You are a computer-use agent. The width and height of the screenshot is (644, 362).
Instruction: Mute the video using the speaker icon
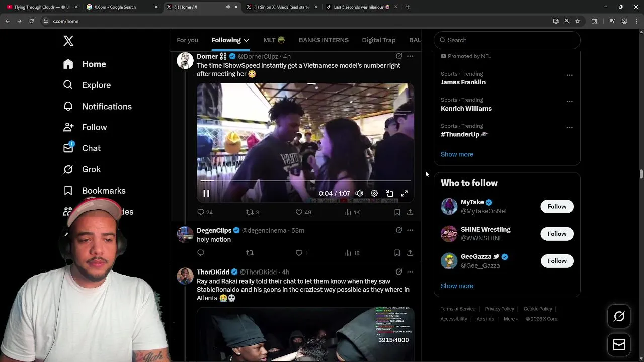click(359, 194)
